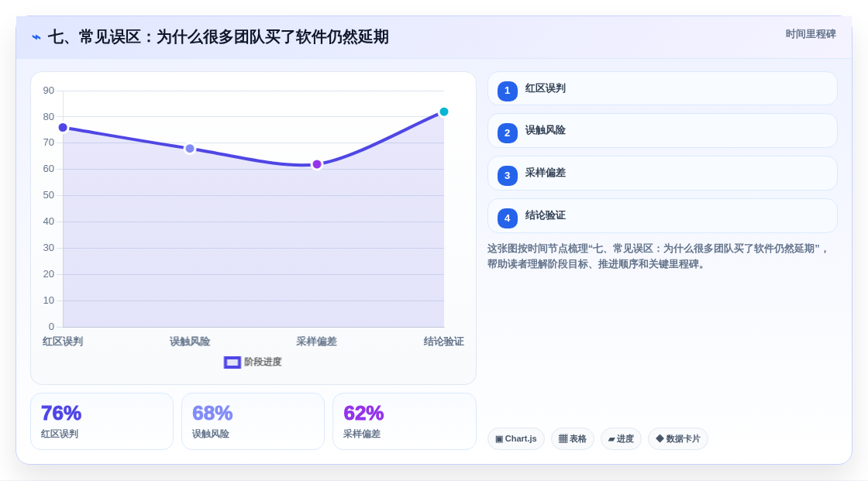This screenshot has height=481, width=868.
Task: Select the 红区误判 milestone row
Action: click(662, 88)
